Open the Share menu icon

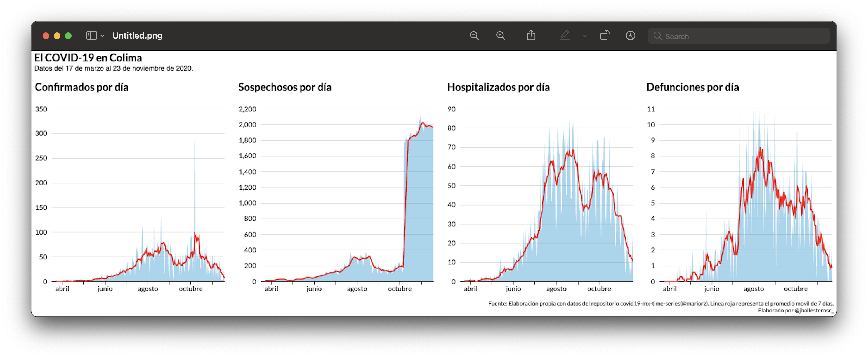pyautogui.click(x=531, y=35)
